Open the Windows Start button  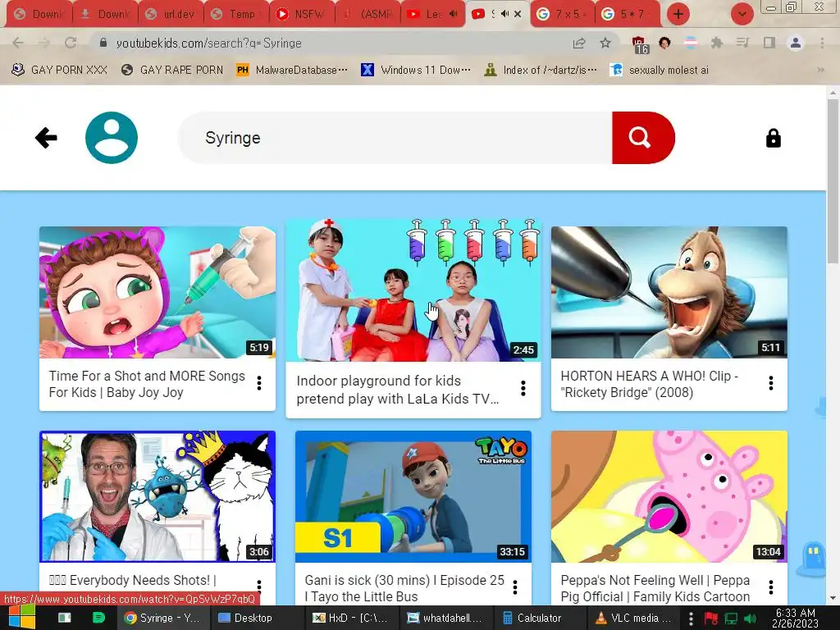[22, 618]
